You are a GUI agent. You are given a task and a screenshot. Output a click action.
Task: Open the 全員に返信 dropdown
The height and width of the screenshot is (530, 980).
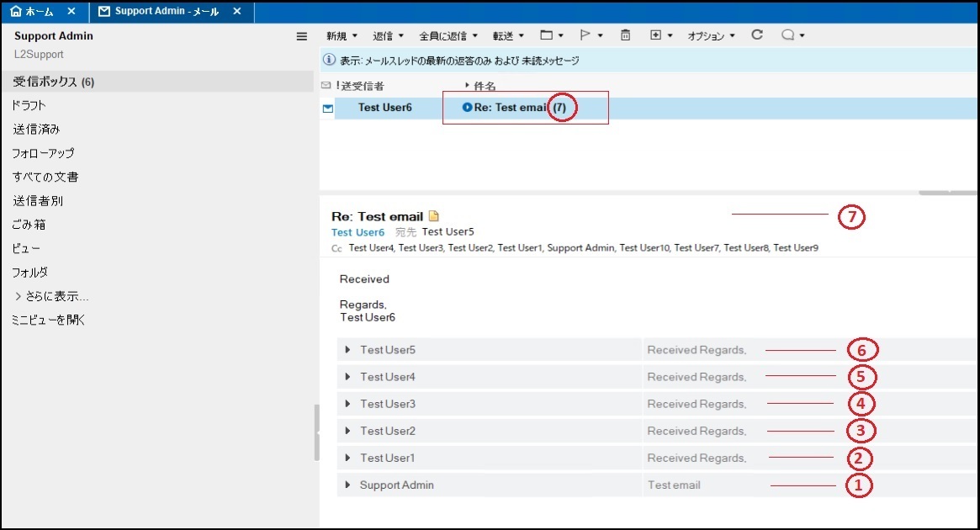448,36
